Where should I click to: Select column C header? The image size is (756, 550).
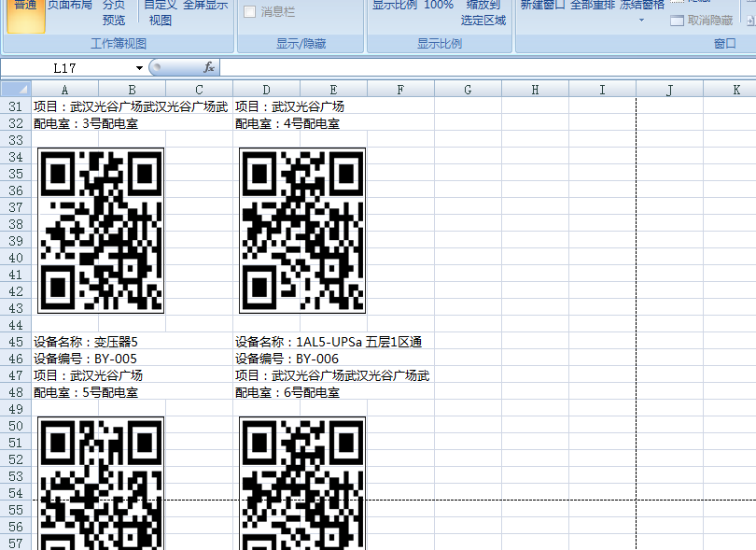tap(199, 90)
